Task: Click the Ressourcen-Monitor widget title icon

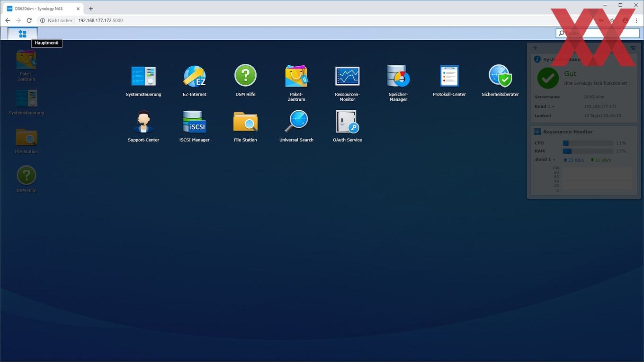Action: tap(537, 132)
